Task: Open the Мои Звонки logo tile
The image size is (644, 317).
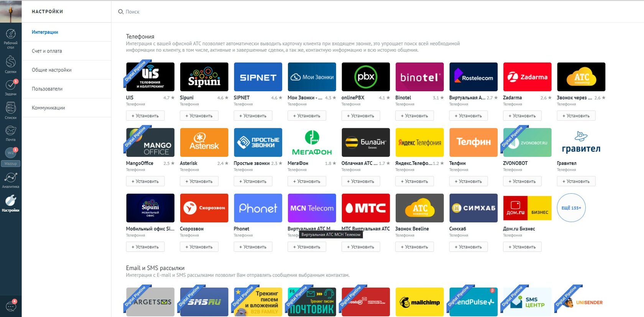Action: tap(312, 77)
